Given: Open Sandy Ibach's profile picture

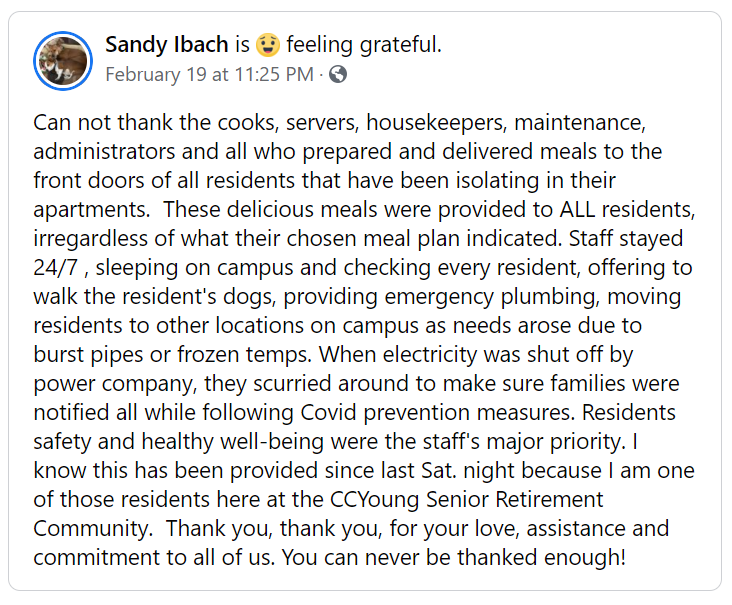Looking at the screenshot, I should 63,61.
